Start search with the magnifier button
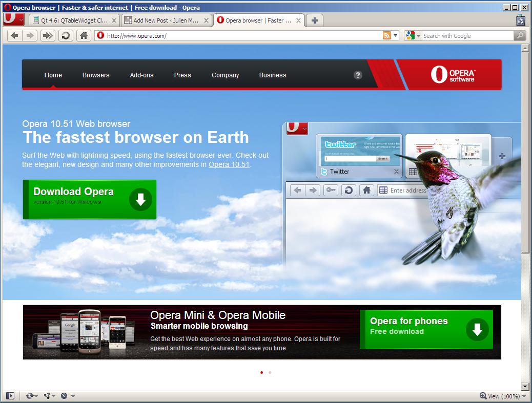532x403 pixels. tap(520, 35)
